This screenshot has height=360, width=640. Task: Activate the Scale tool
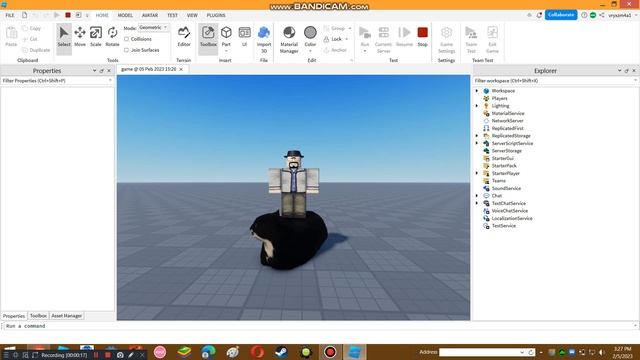[96, 36]
